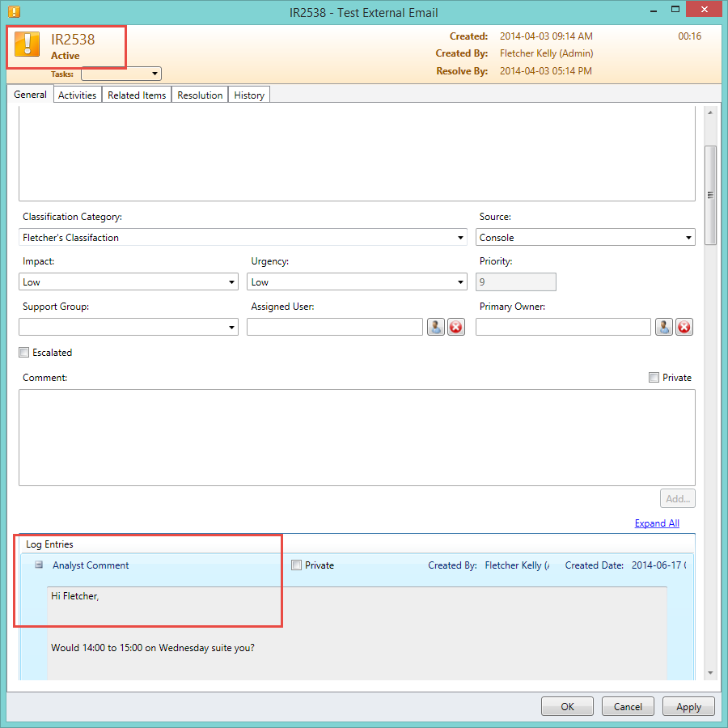The image size is (728, 728).
Task: Open the Source dropdown showing Console
Action: click(688, 238)
